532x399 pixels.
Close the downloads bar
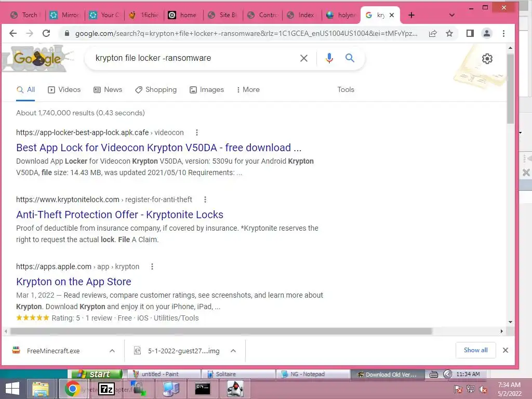(505, 350)
